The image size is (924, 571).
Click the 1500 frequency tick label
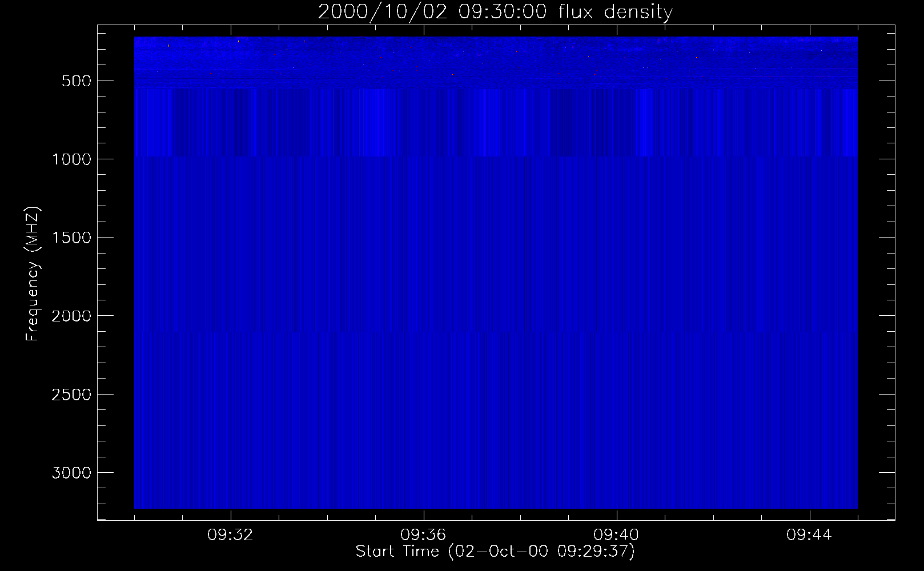(x=71, y=238)
